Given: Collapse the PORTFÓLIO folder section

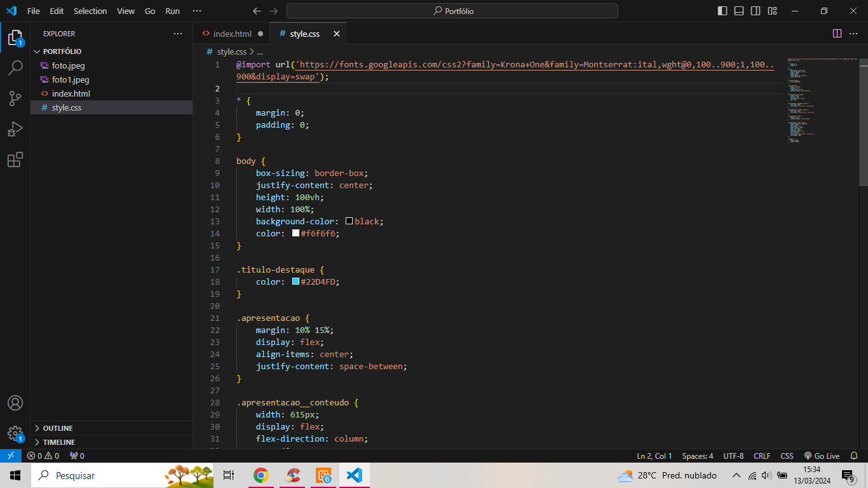Looking at the screenshot, I should (111, 51).
